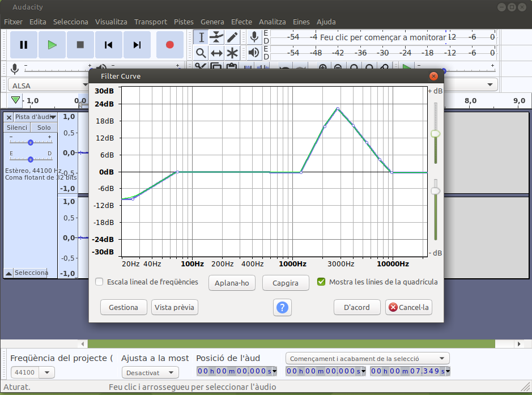Click the Stop transport button
Image resolution: width=532 pixels, height=395 pixels.
(80, 45)
